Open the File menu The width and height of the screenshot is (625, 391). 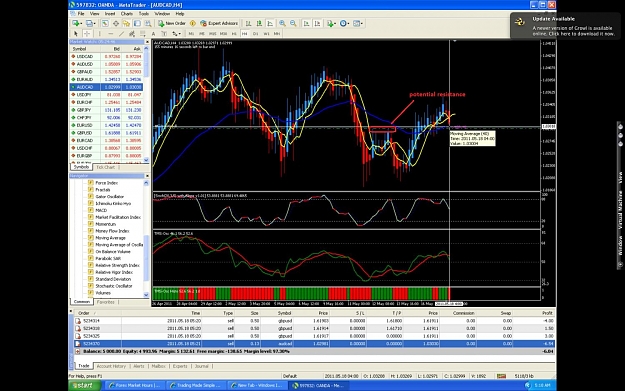[x=81, y=14]
